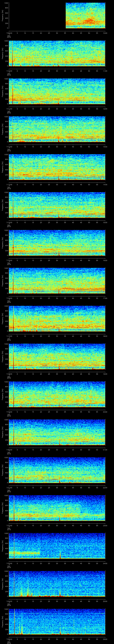Click Frequency (Hz) label of the 7:18:00 panel
Image resolution: width=114 pixels, height=644 pixels.
click(x=3, y=357)
